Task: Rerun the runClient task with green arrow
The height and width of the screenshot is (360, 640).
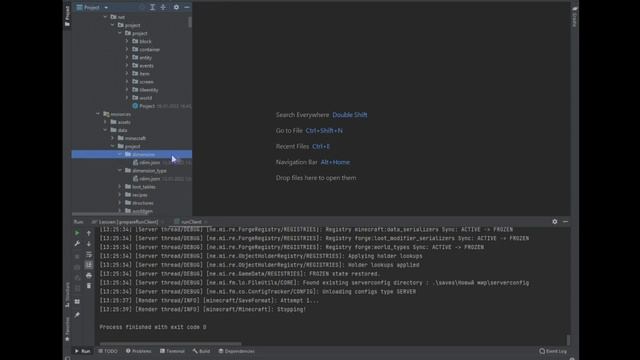Action: (77, 233)
